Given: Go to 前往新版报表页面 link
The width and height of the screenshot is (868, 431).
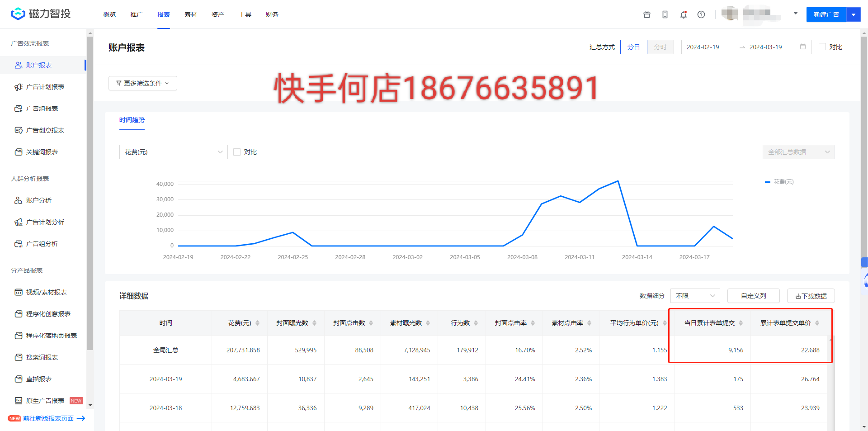Looking at the screenshot, I should 48,418.
